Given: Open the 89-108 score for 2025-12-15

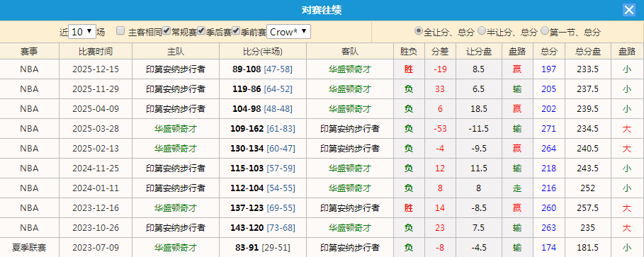Looking at the screenshot, I should (247, 69).
